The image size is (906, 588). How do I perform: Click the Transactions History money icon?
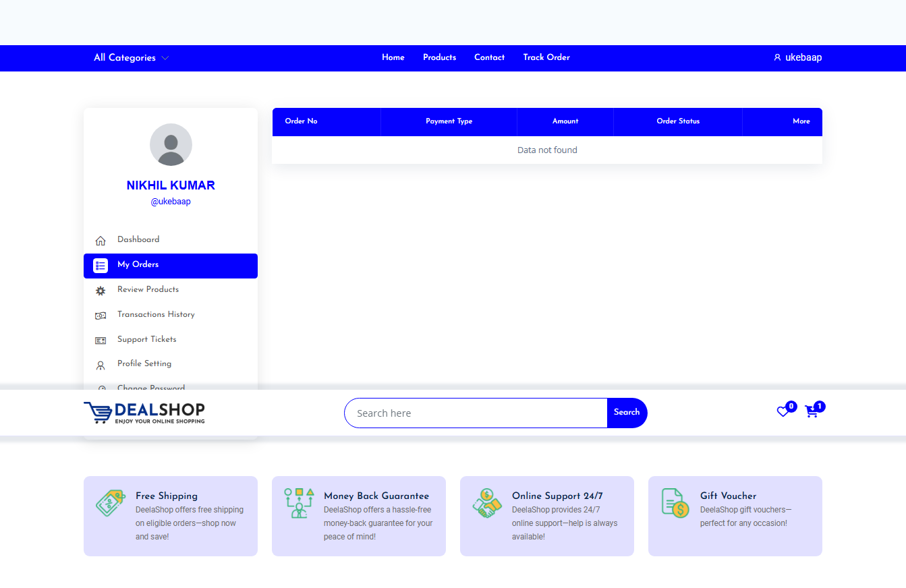pos(101,316)
